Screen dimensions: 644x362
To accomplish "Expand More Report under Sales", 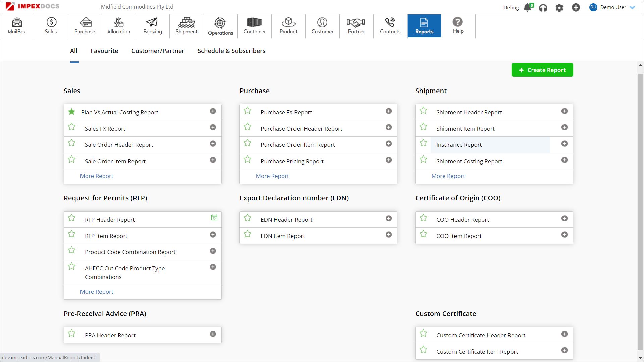I will point(97,176).
